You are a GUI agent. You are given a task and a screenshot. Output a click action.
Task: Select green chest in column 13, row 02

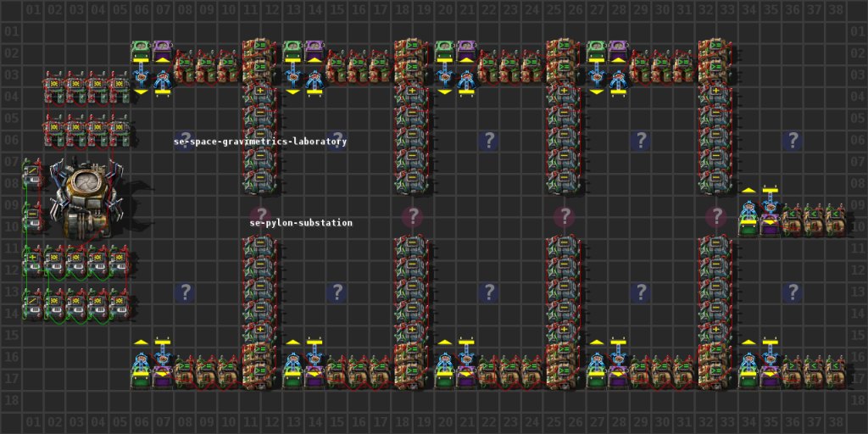click(292, 52)
